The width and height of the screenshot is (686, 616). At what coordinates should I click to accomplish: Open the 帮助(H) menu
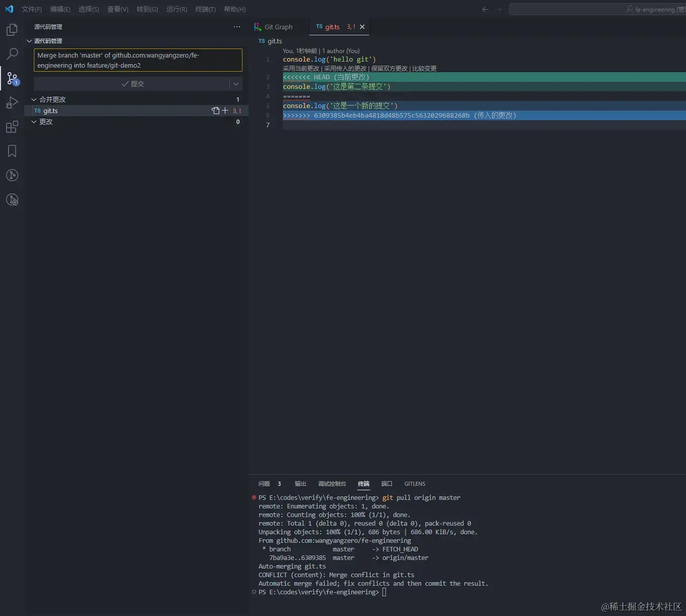[x=235, y=9]
